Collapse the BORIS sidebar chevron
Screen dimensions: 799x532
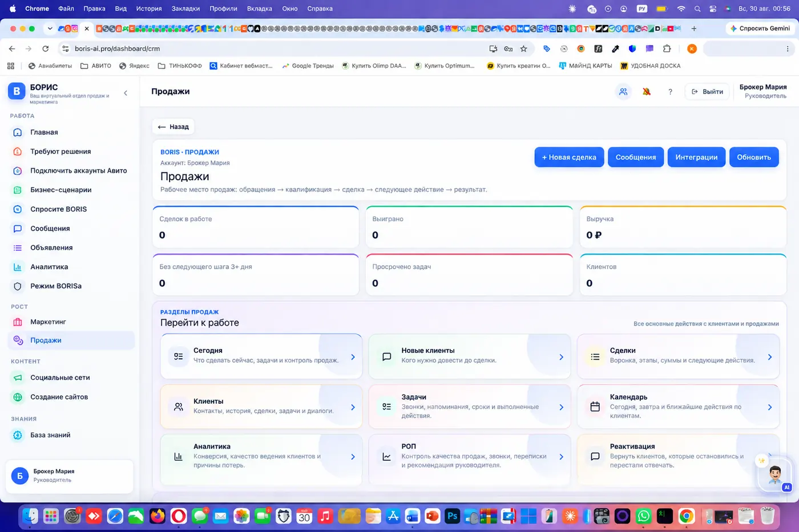pyautogui.click(x=126, y=93)
